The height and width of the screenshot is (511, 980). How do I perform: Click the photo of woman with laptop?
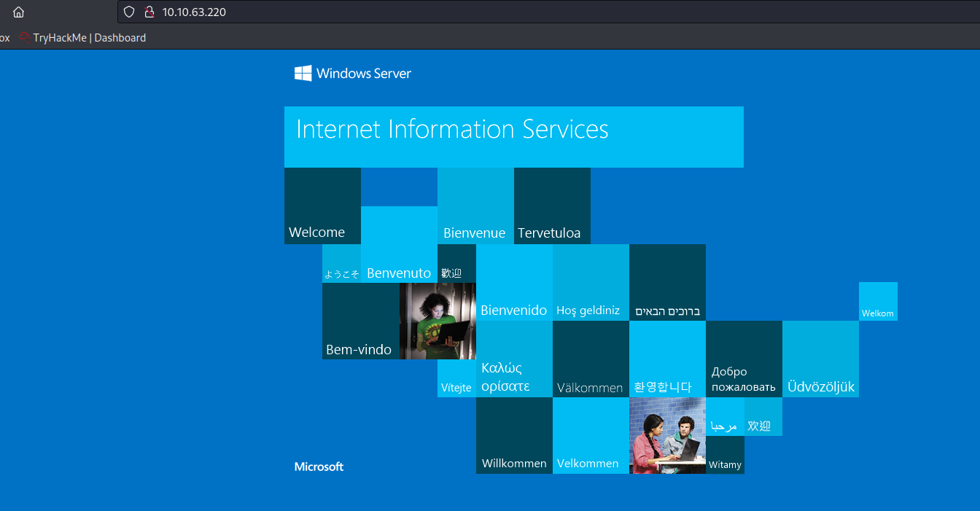point(437,321)
